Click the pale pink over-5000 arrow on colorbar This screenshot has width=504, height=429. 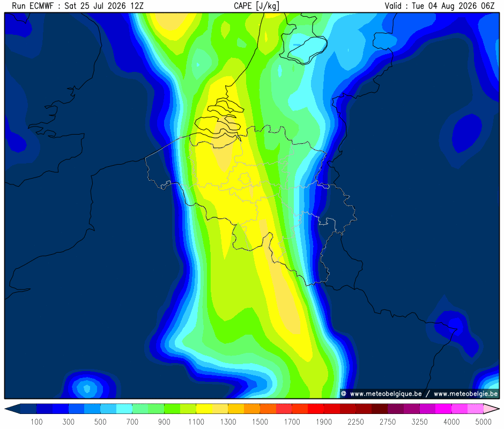pyautogui.click(x=492, y=409)
